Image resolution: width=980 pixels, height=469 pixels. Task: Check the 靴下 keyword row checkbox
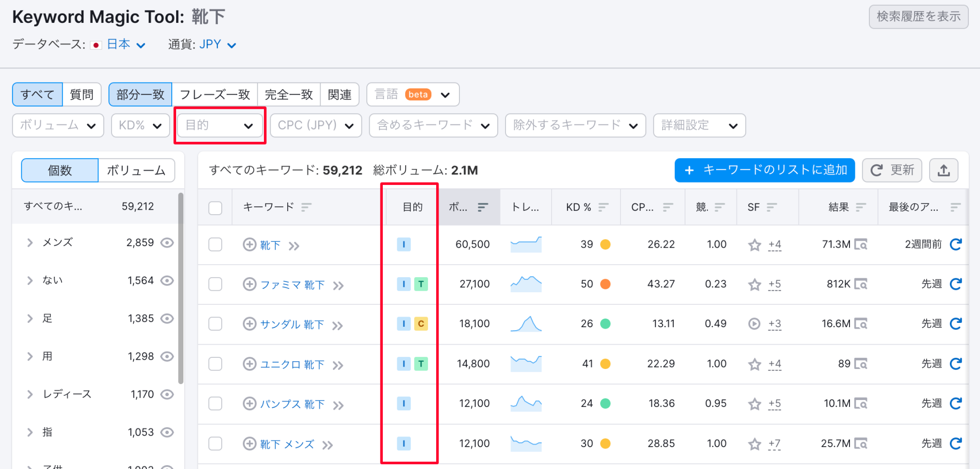coord(215,244)
